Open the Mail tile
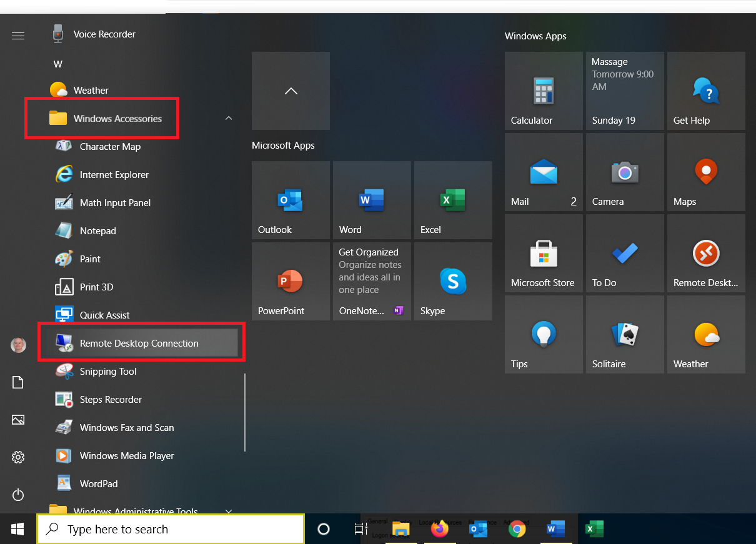756x544 pixels. pos(544,172)
